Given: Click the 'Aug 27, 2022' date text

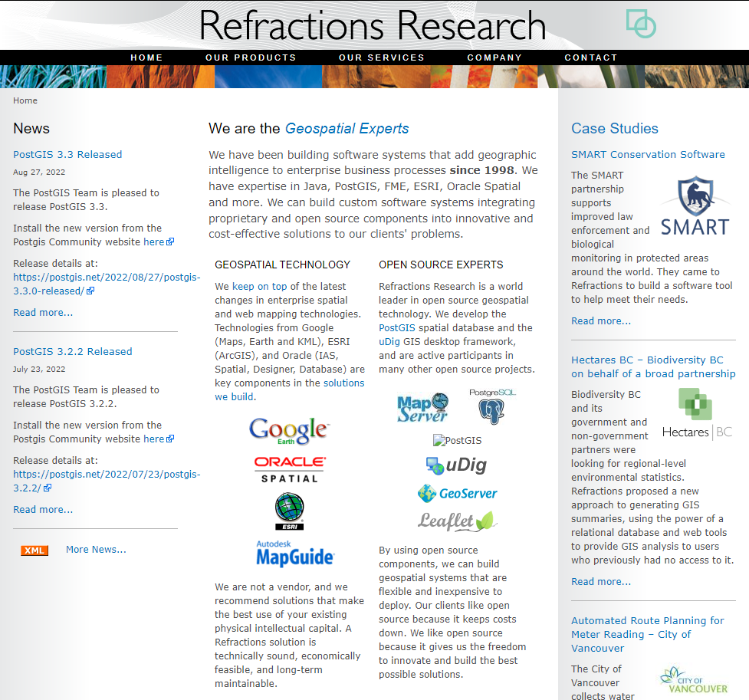Looking at the screenshot, I should tap(39, 172).
